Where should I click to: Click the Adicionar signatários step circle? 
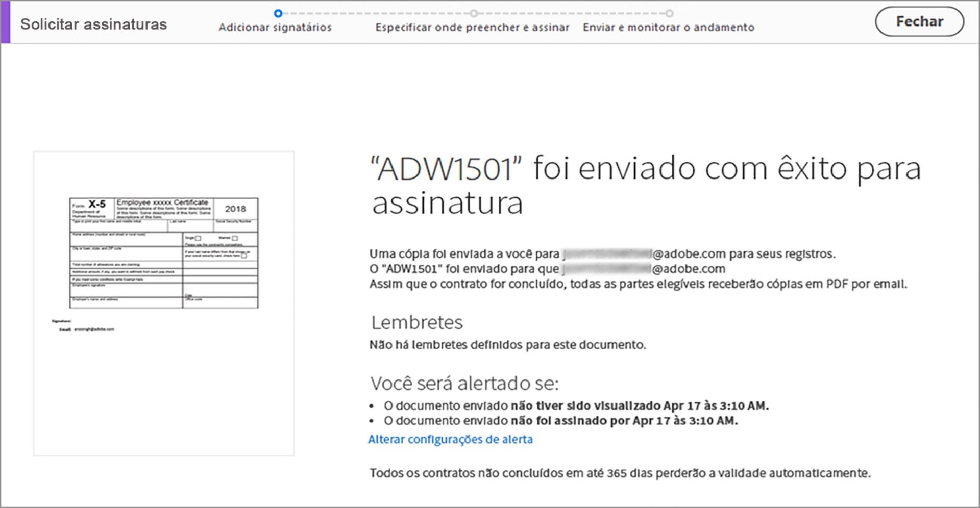pyautogui.click(x=277, y=14)
